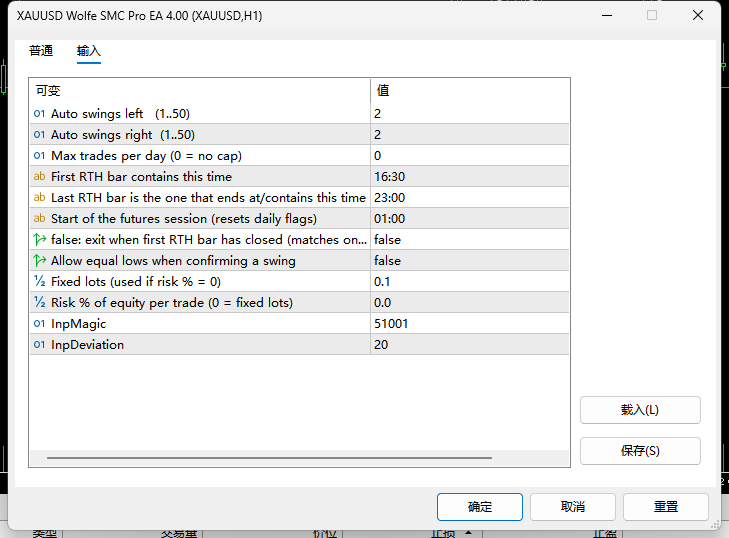Image resolution: width=729 pixels, height=538 pixels.
Task: Click the integer icon beside Auto swings left
Action: click(x=40, y=113)
